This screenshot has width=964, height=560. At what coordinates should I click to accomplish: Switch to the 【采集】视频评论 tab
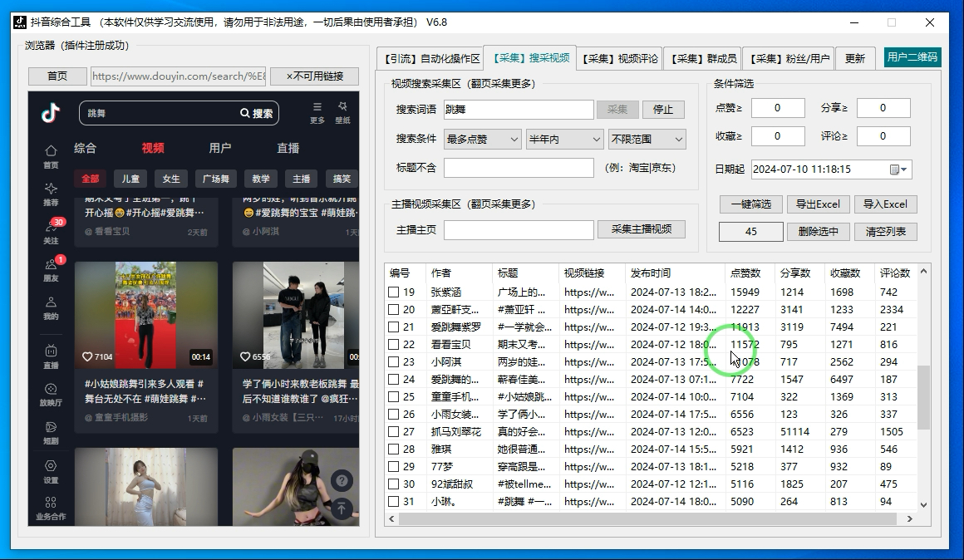tap(620, 58)
